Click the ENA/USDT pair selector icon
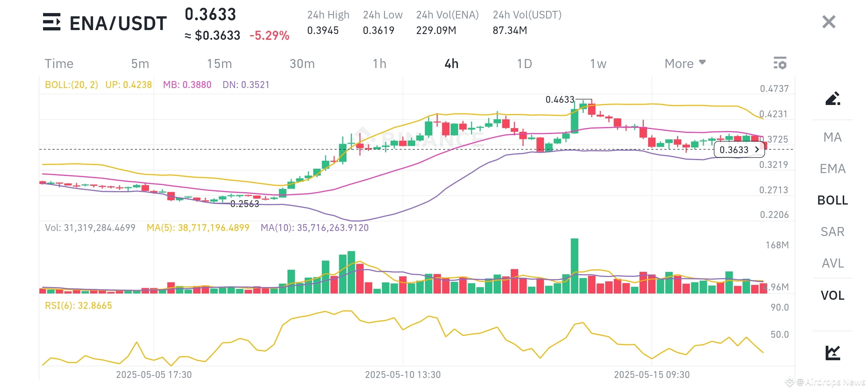Viewport: 868px width, 391px height. tap(51, 22)
